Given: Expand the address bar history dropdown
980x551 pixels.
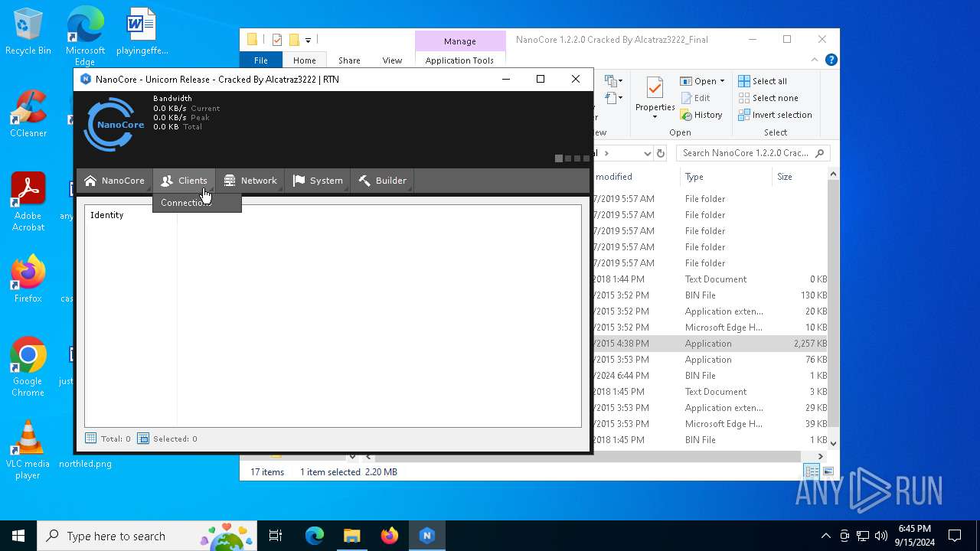Looking at the screenshot, I should point(648,153).
